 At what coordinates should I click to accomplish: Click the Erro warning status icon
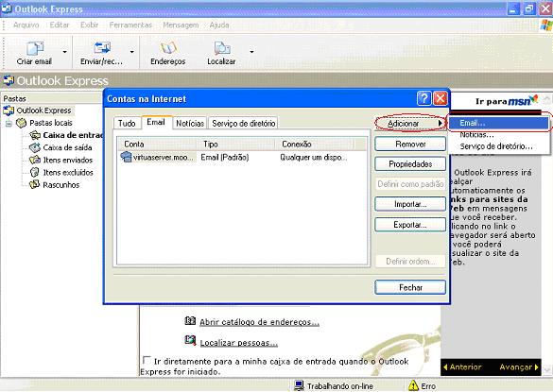[x=413, y=385]
